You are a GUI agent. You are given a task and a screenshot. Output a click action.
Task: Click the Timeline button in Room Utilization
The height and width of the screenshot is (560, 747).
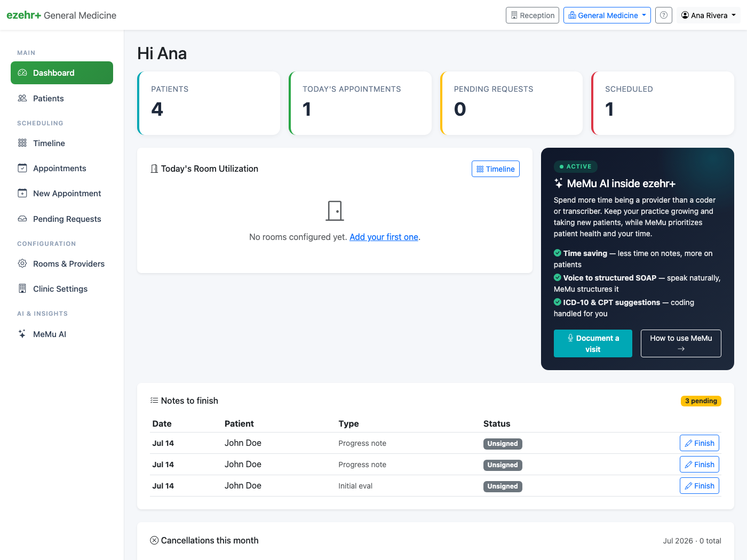(496, 169)
